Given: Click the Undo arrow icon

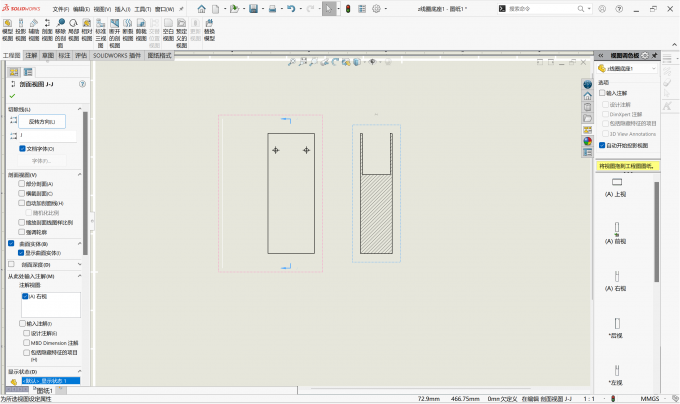Looking at the screenshot, I should (291, 9).
